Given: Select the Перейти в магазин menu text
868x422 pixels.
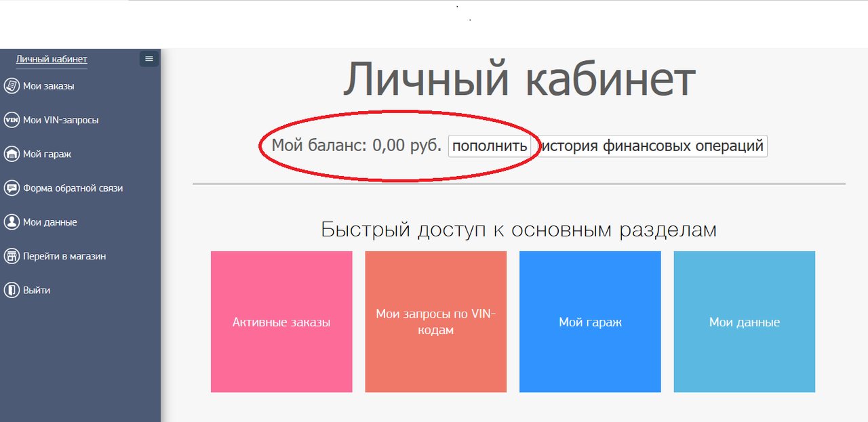Looking at the screenshot, I should point(64,256).
